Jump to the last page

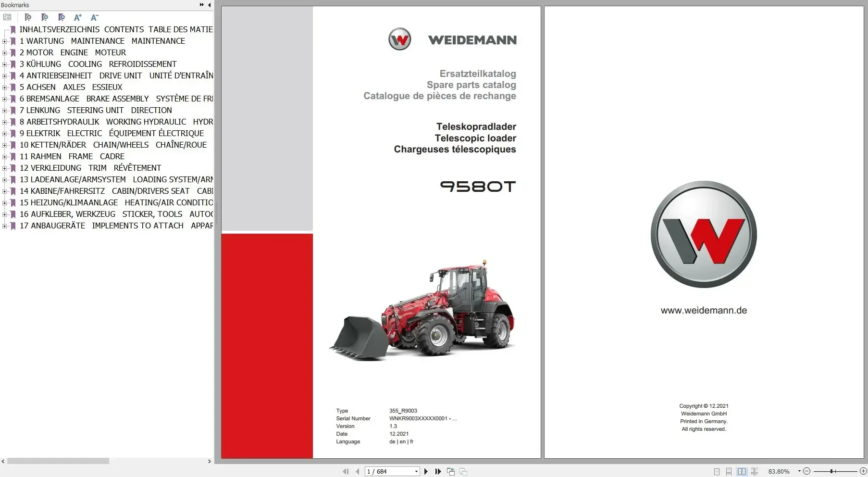click(x=438, y=472)
